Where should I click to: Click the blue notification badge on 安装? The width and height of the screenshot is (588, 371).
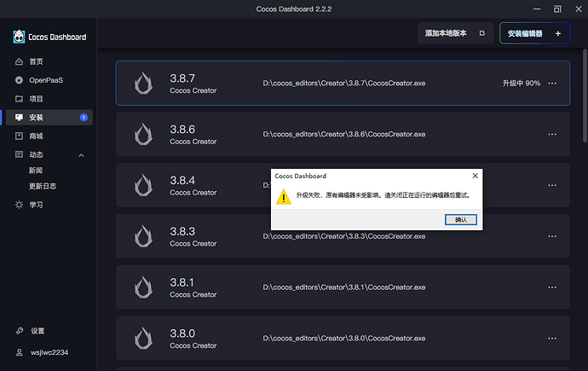coord(84,118)
